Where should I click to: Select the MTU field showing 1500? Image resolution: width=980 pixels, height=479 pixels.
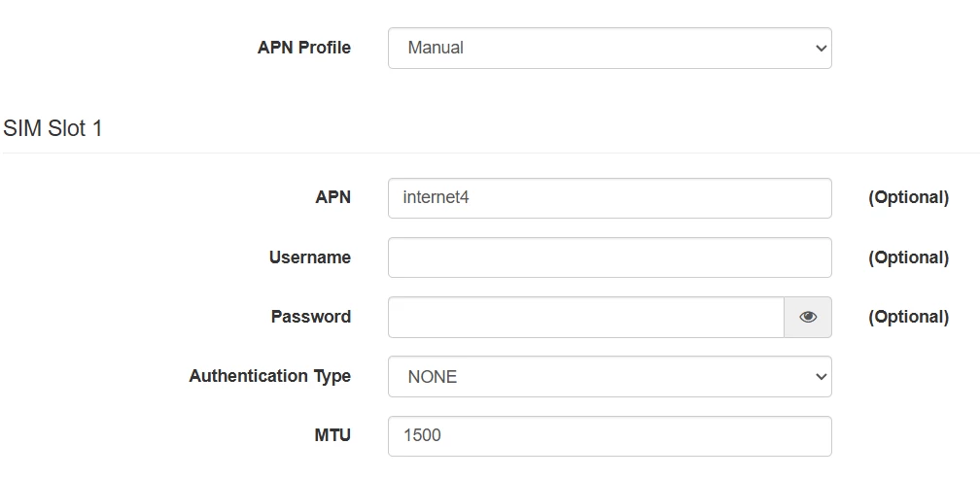(609, 436)
